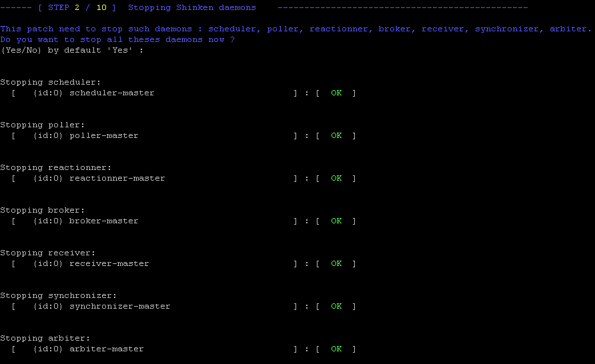Screen dimensions: 595x364
Task: Click the OK status for broker-master
Action: [x=336, y=221]
